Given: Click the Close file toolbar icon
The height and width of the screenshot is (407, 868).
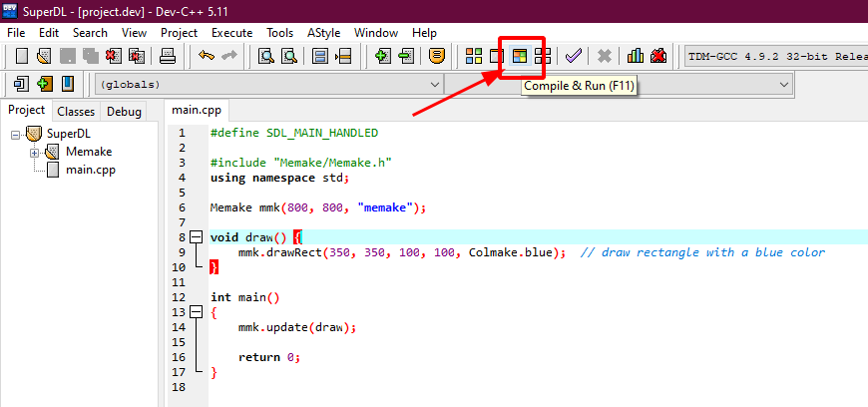Looking at the screenshot, I should pos(114,56).
